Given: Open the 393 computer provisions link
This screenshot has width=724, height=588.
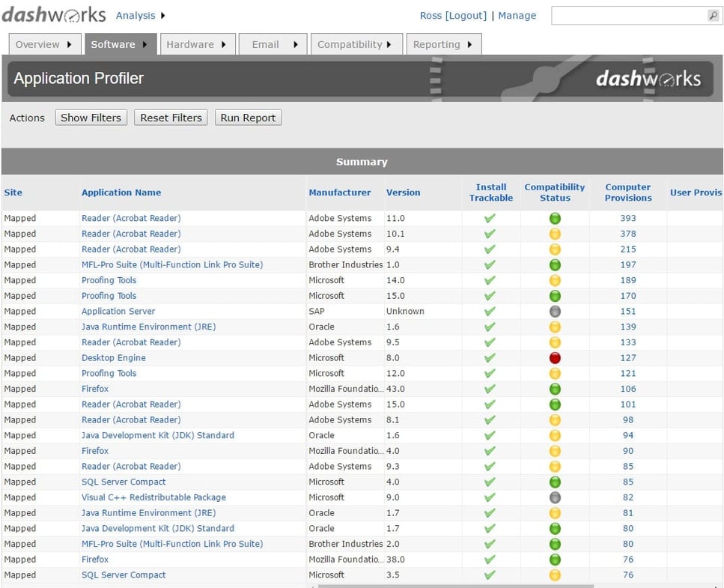Looking at the screenshot, I should [x=628, y=219].
